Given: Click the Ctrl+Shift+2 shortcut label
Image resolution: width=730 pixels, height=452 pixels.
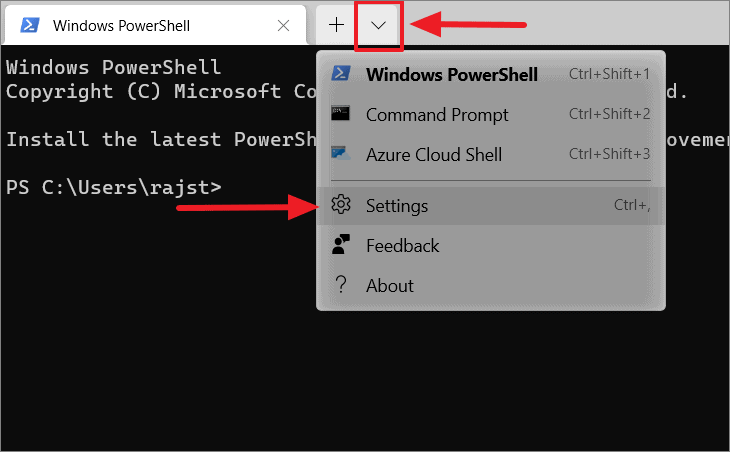Looking at the screenshot, I should 609,114.
